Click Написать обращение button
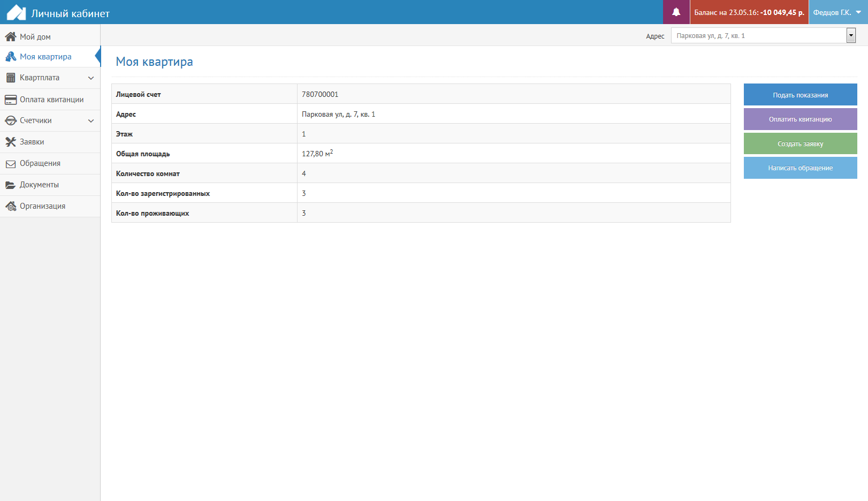The width and height of the screenshot is (868, 501). point(801,168)
